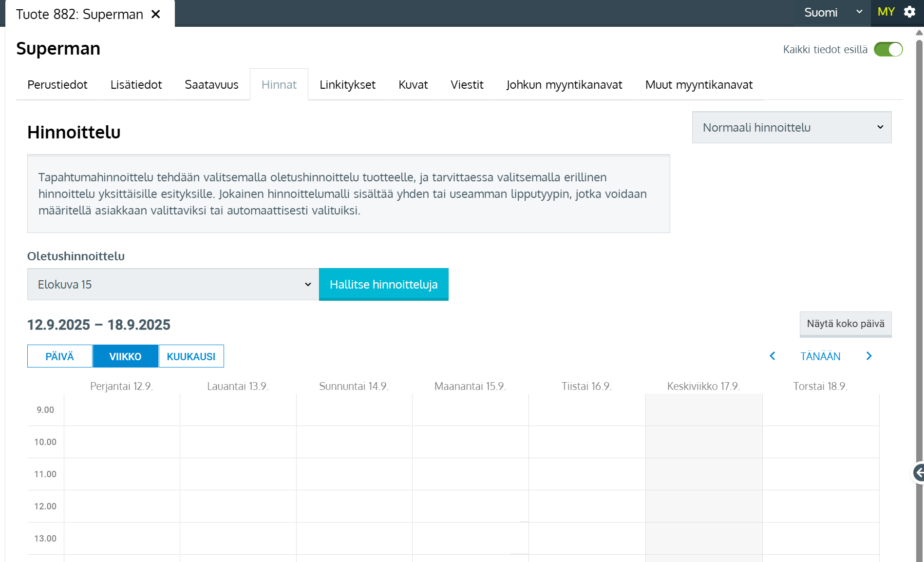Open the Saatavuus tab
The image size is (924, 562).
point(211,85)
